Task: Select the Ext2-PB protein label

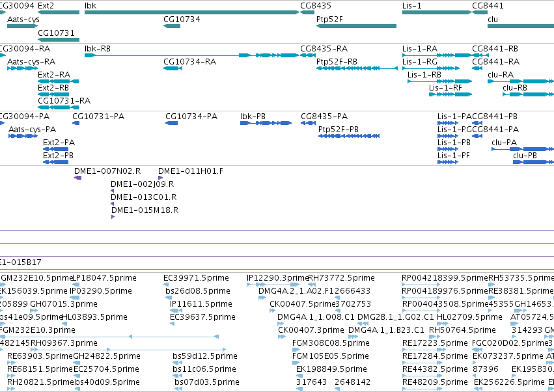Action: [58, 156]
